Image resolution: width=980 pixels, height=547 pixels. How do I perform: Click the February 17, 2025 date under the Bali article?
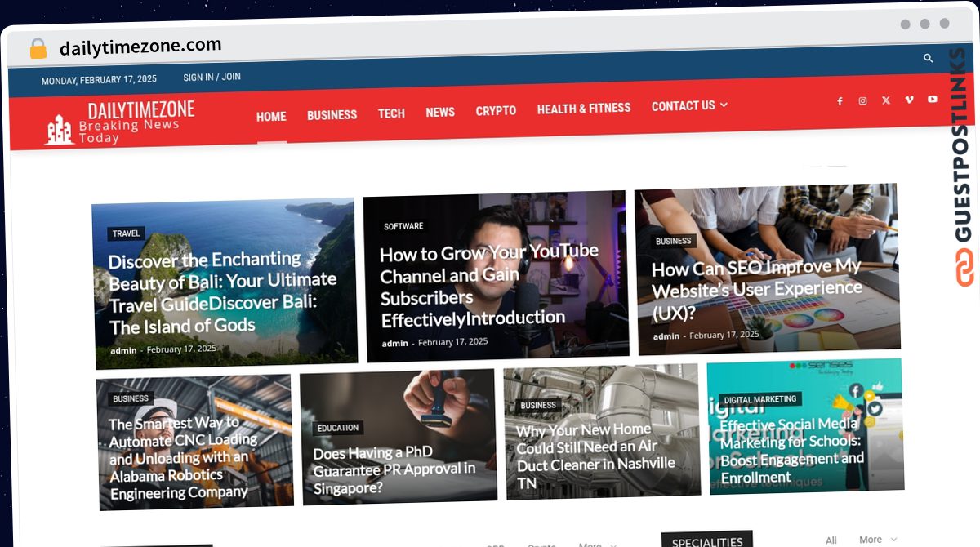(x=181, y=349)
